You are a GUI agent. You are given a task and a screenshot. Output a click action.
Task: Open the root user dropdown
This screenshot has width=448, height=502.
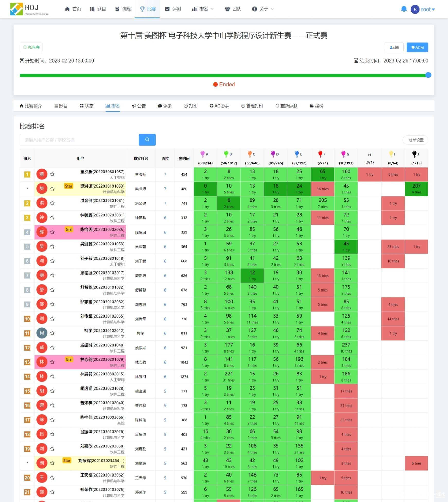tap(423, 10)
